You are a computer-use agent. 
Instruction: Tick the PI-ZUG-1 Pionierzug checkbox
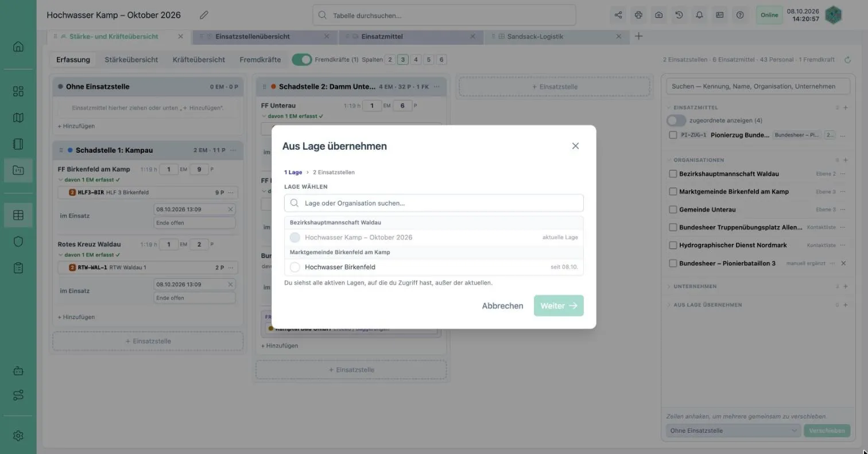673,135
